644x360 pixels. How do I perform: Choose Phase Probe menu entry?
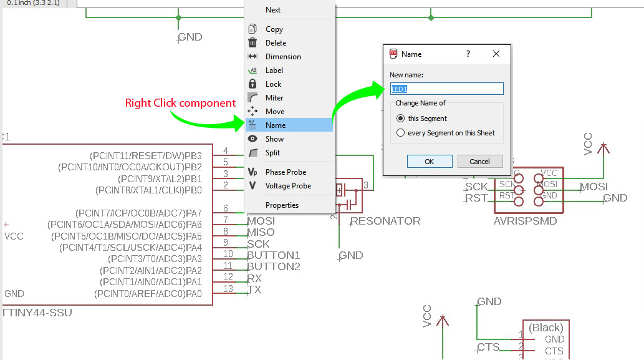pos(289,172)
